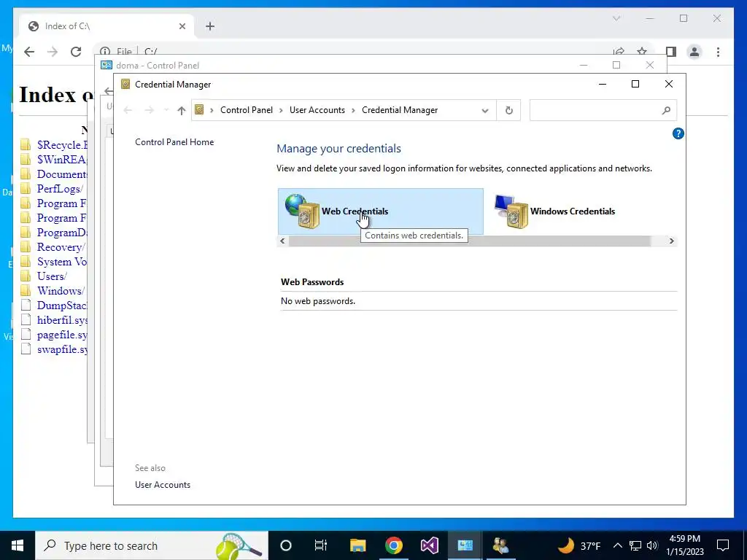Open PerfLogs/ folder link in Chrome
The width and height of the screenshot is (747, 560).
(60, 189)
